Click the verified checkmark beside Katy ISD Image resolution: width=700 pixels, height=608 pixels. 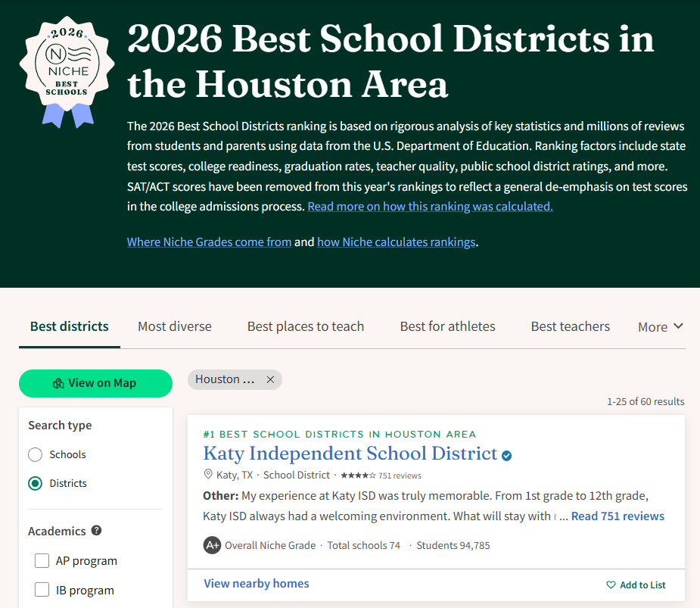pos(507,455)
